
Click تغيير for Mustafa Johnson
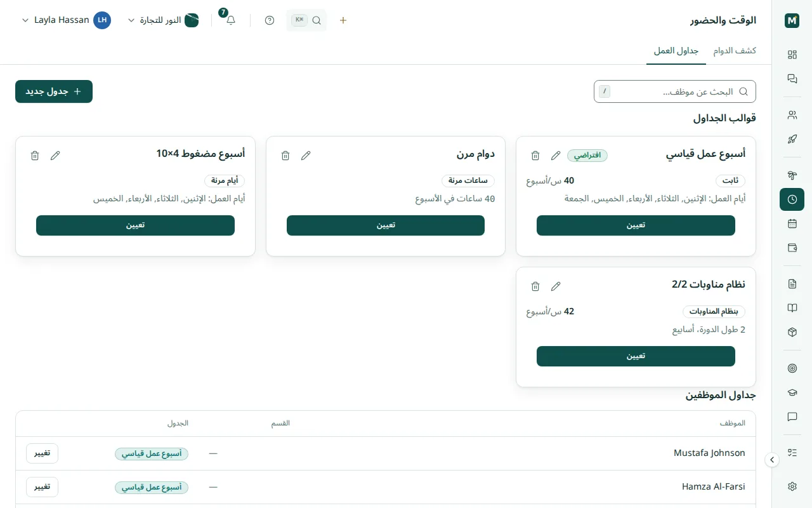pos(42,453)
